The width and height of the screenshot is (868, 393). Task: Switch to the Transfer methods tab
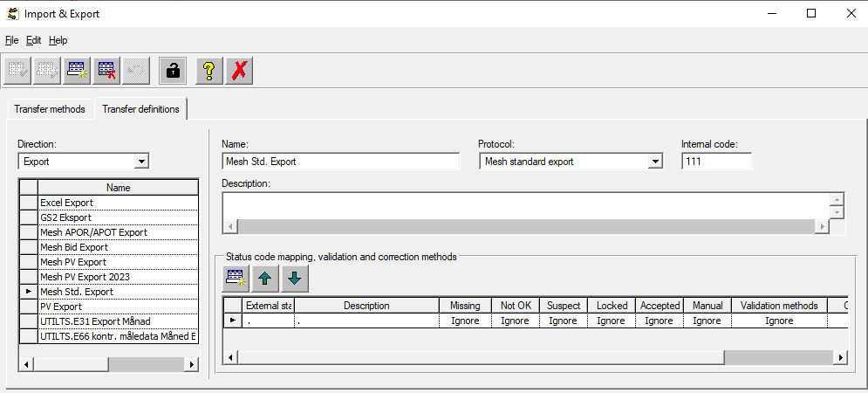[50, 109]
